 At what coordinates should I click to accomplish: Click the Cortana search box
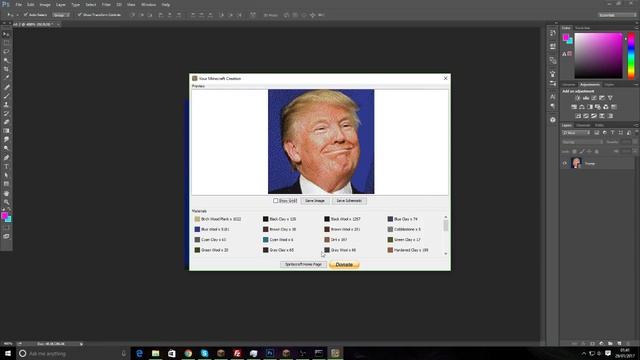click(73, 353)
